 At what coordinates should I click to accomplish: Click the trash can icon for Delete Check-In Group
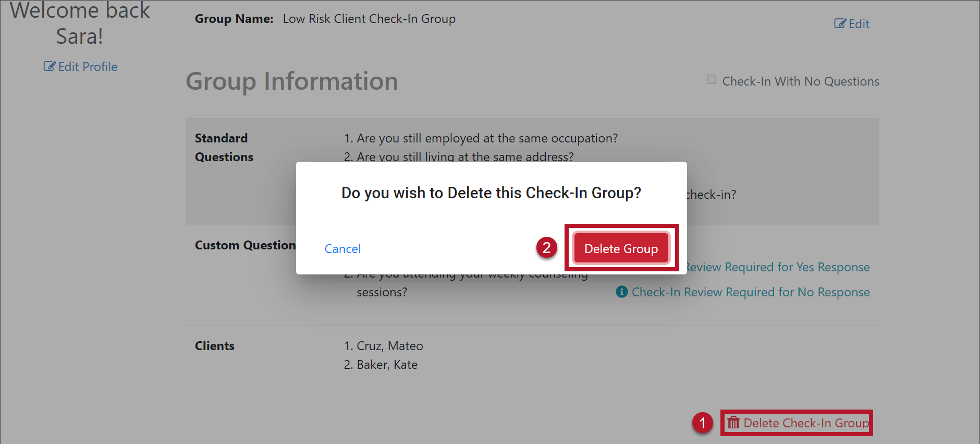[733, 422]
